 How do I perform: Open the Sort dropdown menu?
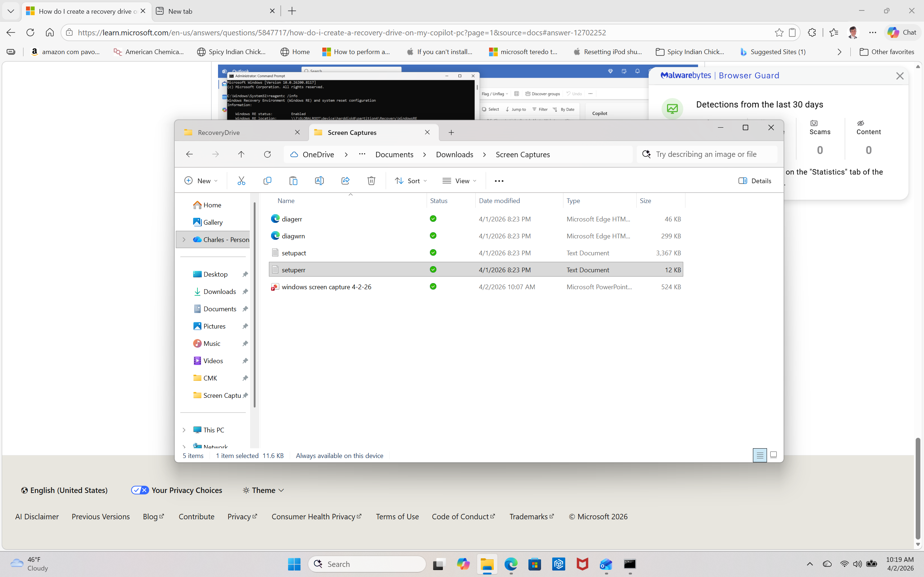[x=410, y=181]
